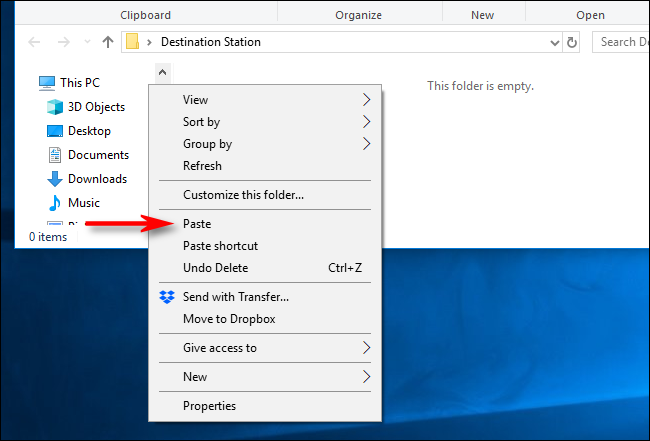The image size is (650, 441).
Task: Select This PC in navigation tree
Action: (79, 83)
